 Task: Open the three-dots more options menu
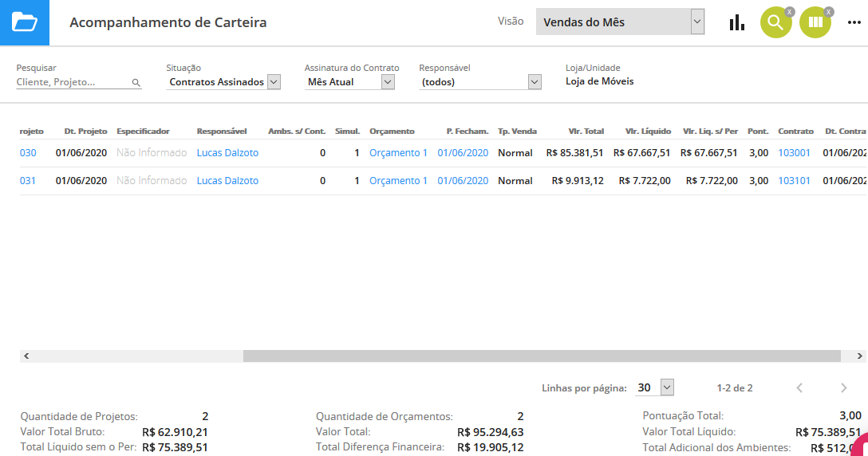click(854, 22)
